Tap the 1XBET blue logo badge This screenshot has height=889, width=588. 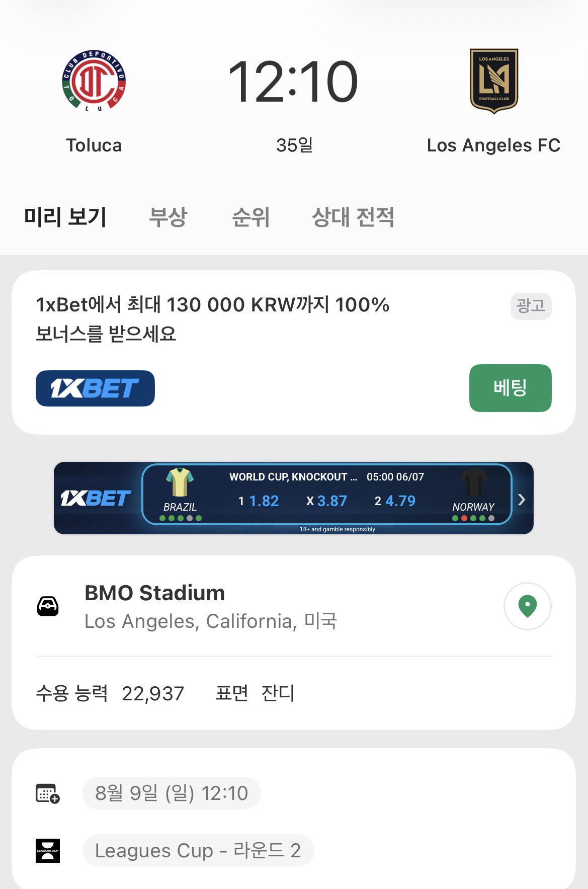tap(95, 388)
